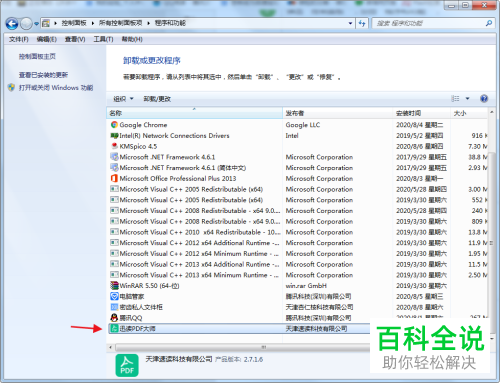
Task: Open the 工具(T) menu
Action: pos(103,39)
